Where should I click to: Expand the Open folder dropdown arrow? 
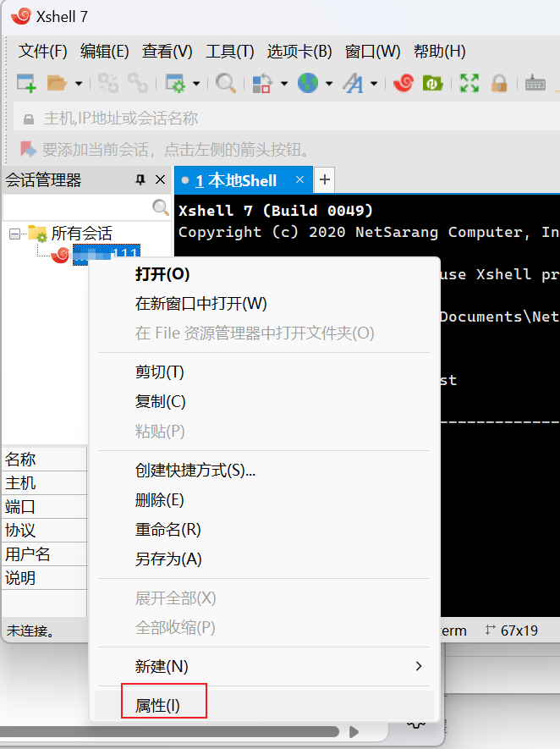tap(79, 84)
